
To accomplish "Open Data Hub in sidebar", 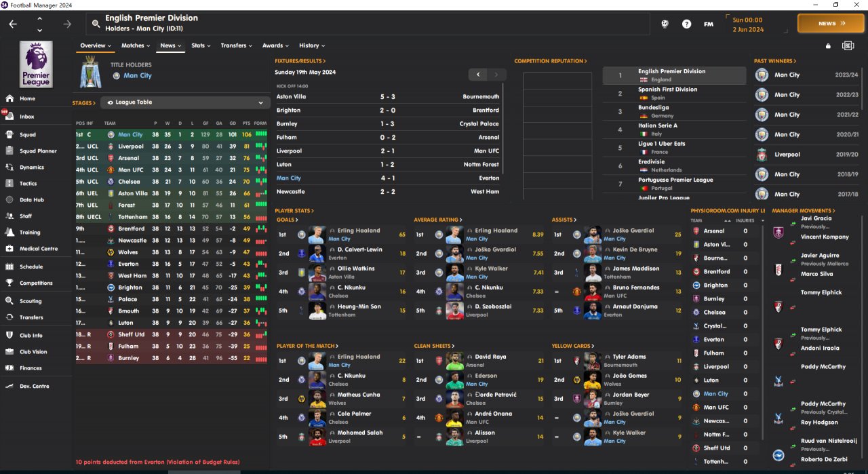I will tap(32, 200).
